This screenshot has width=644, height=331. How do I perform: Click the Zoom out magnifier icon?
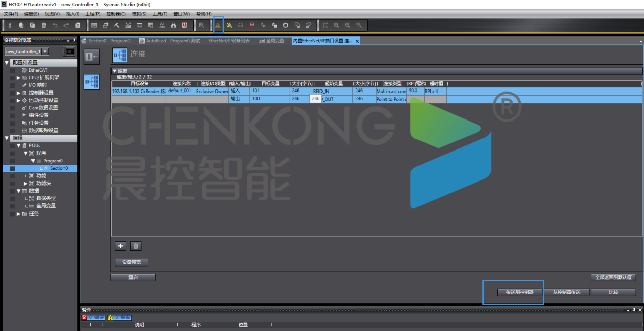[x=347, y=25]
